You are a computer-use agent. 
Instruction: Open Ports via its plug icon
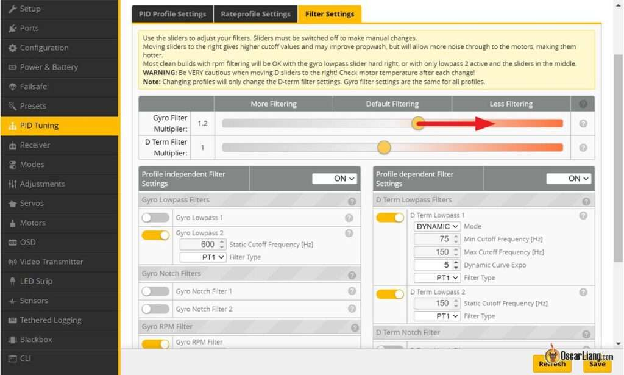[12, 28]
